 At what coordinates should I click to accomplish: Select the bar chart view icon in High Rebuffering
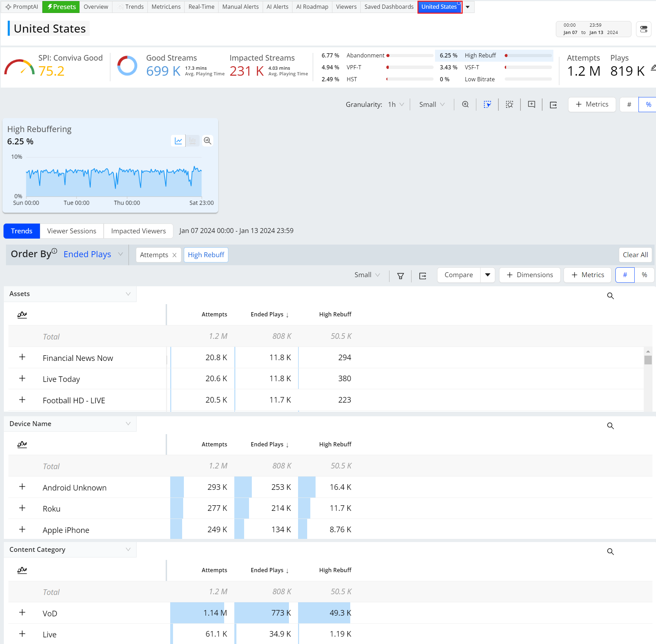point(192,141)
